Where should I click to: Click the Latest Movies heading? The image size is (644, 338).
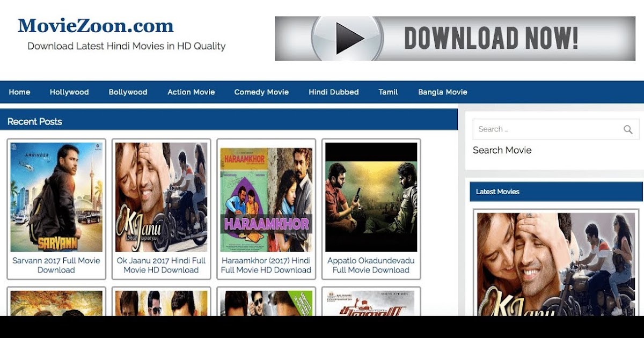click(497, 192)
